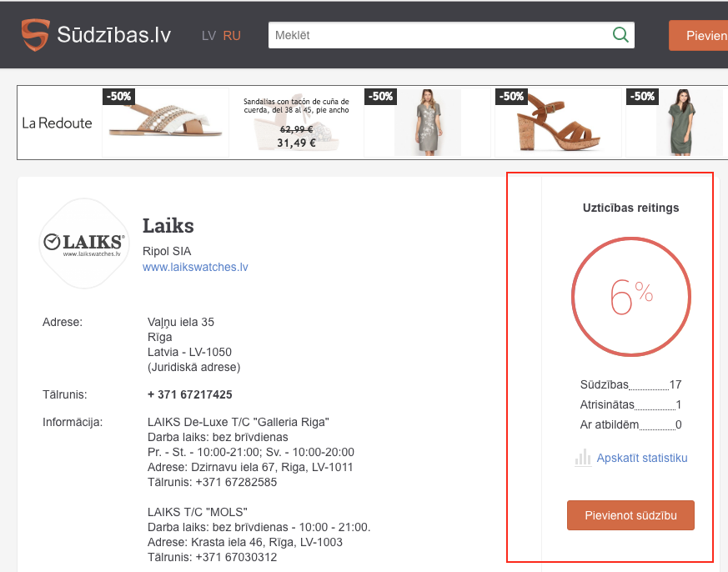The width and height of the screenshot is (728, 572).
Task: Open the beaded flat sandal ad thumbnail
Action: tap(165, 123)
